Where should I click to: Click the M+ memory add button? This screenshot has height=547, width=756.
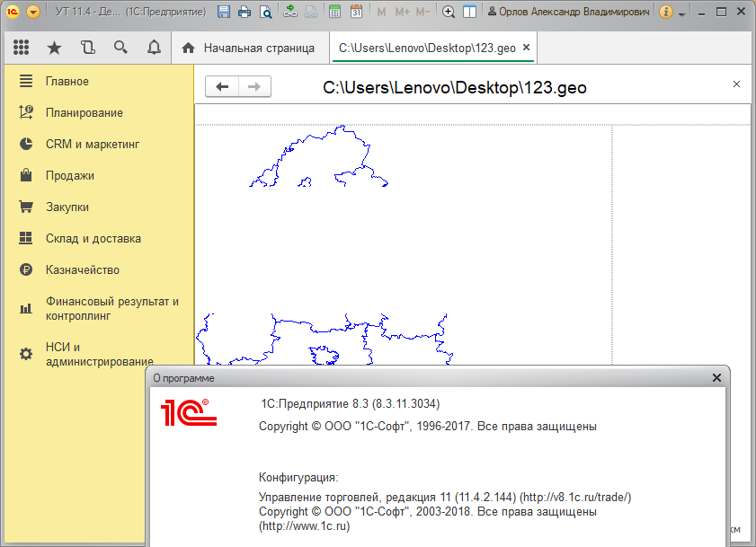point(402,12)
